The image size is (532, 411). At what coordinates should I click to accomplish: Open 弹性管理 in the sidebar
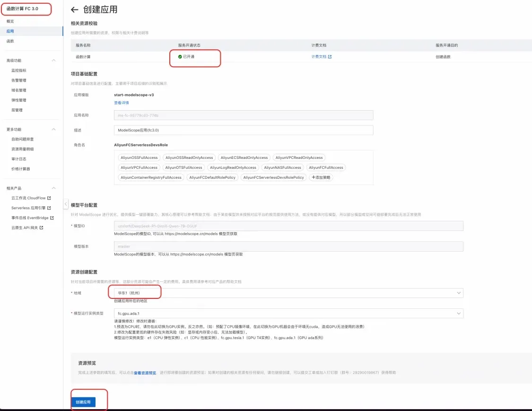[18, 100]
